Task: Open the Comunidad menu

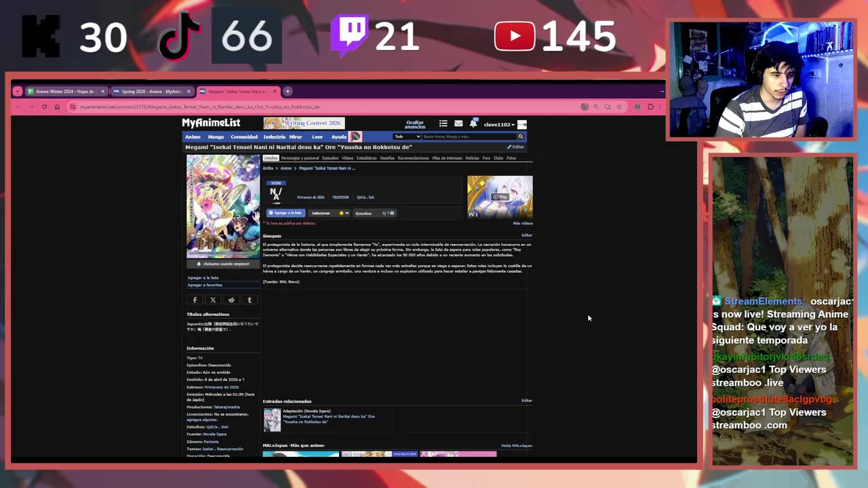Action: 244,137
